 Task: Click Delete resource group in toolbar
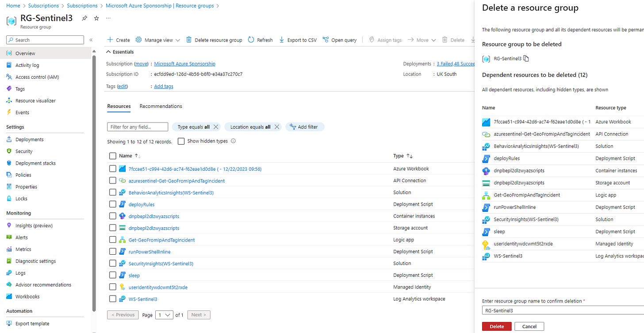(214, 40)
